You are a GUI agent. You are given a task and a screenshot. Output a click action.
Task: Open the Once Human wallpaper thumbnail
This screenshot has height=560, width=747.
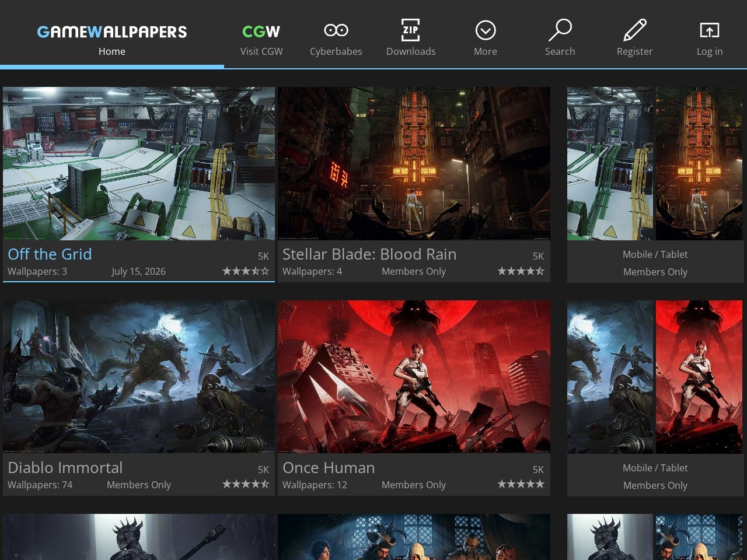[x=414, y=377]
